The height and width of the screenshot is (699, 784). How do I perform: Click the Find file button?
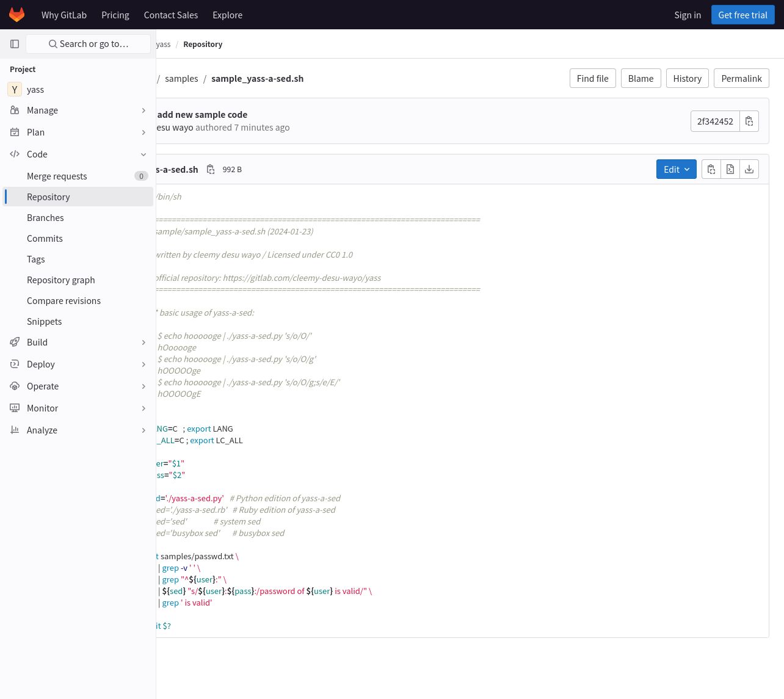point(593,78)
